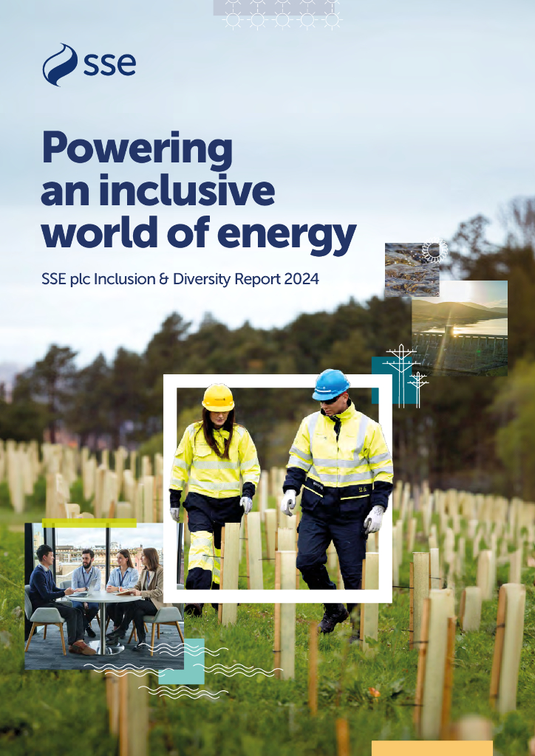
Task: Click the white gear circle graphic
Action: click(x=435, y=250)
